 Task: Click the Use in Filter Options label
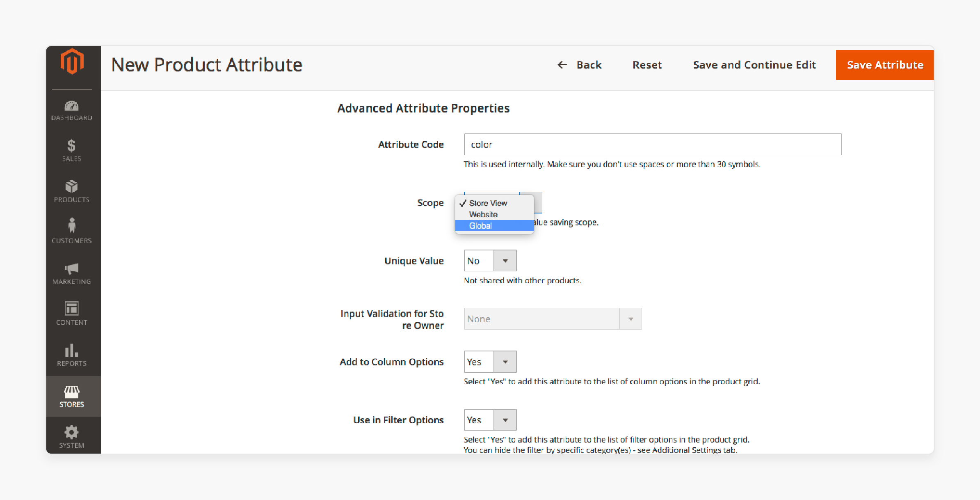point(398,420)
